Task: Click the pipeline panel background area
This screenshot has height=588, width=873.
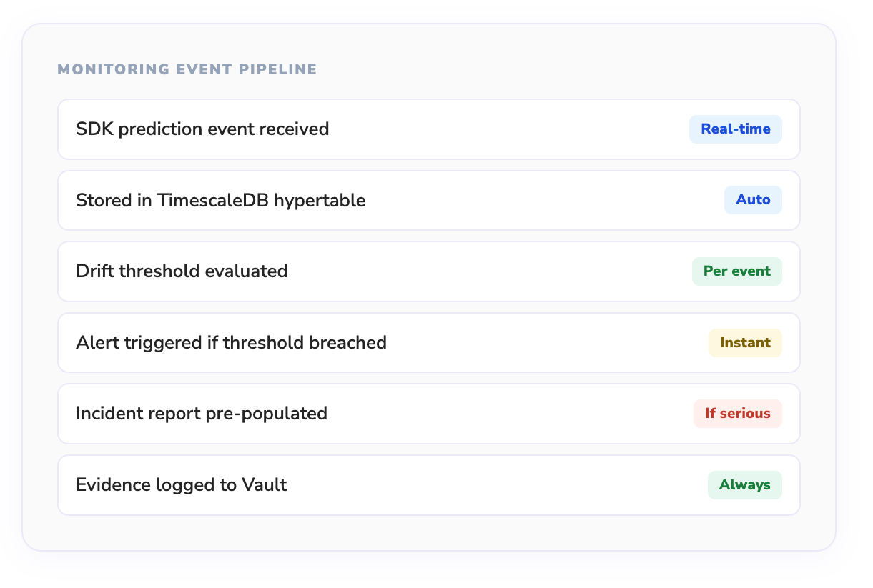Action: tap(429, 532)
